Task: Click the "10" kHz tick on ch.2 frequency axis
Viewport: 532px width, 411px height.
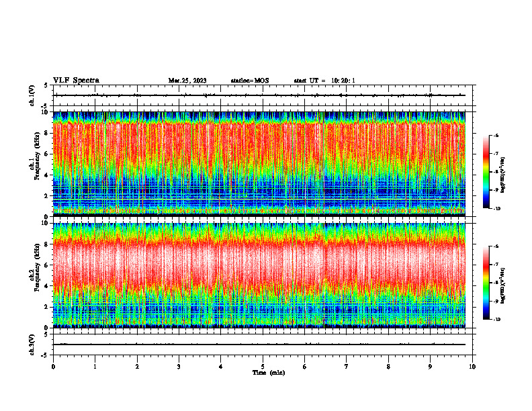Action: 45,224
